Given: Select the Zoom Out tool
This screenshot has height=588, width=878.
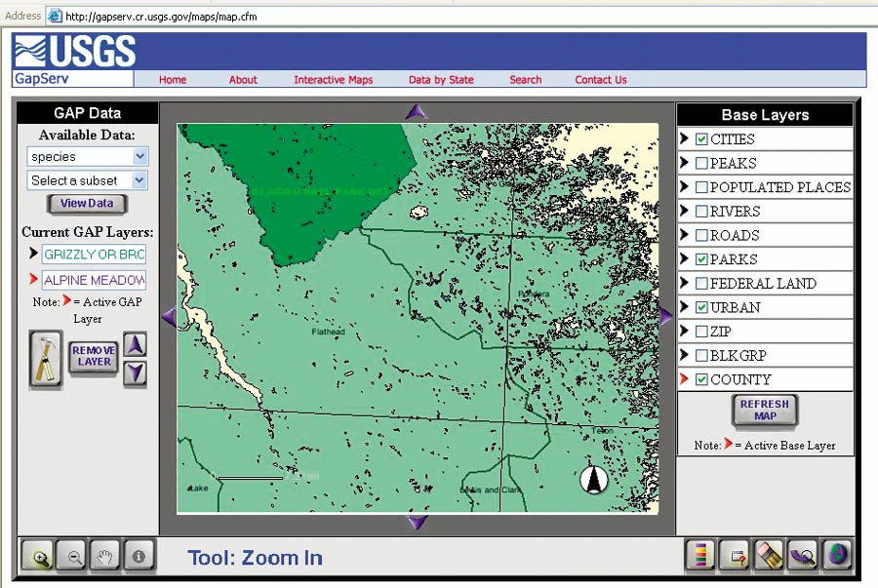Looking at the screenshot, I should tap(72, 556).
